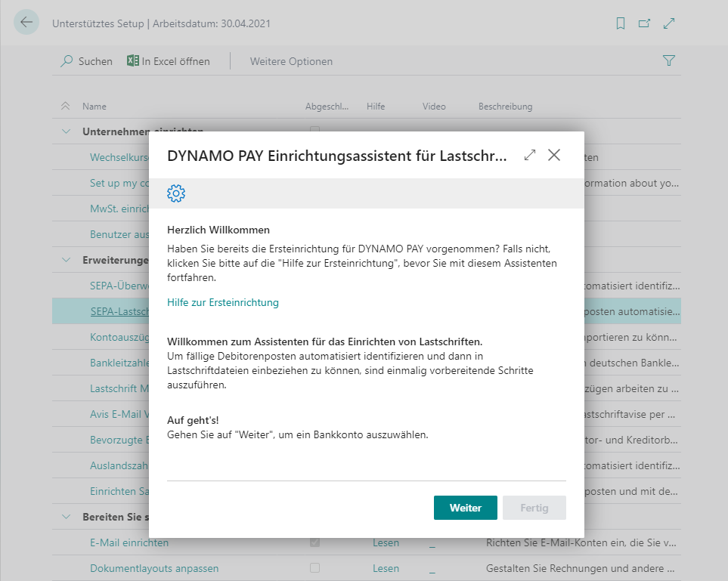The image size is (728, 581).
Task: Collapse the Unternehmen einrichten group
Action: click(67, 131)
